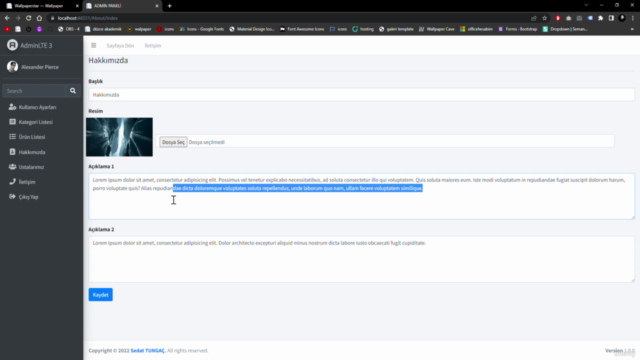The height and width of the screenshot is (360, 640).
Task: Click the Ustalarımız people icon
Action: pos(12,167)
